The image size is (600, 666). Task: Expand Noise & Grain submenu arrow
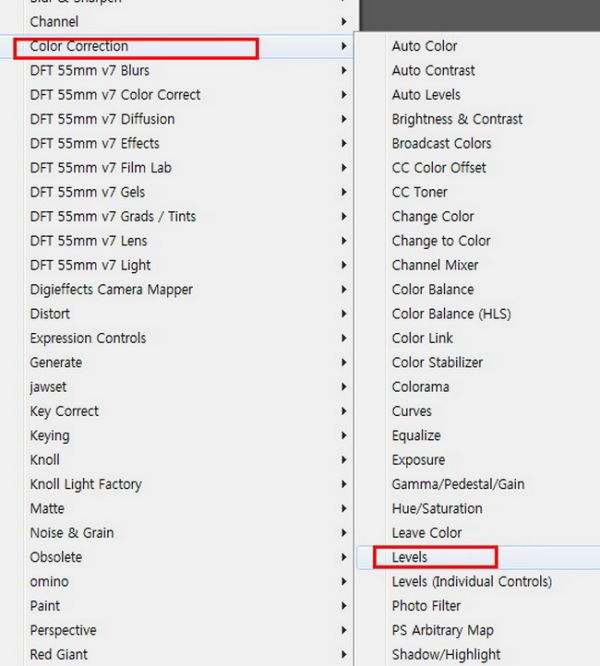tap(344, 533)
